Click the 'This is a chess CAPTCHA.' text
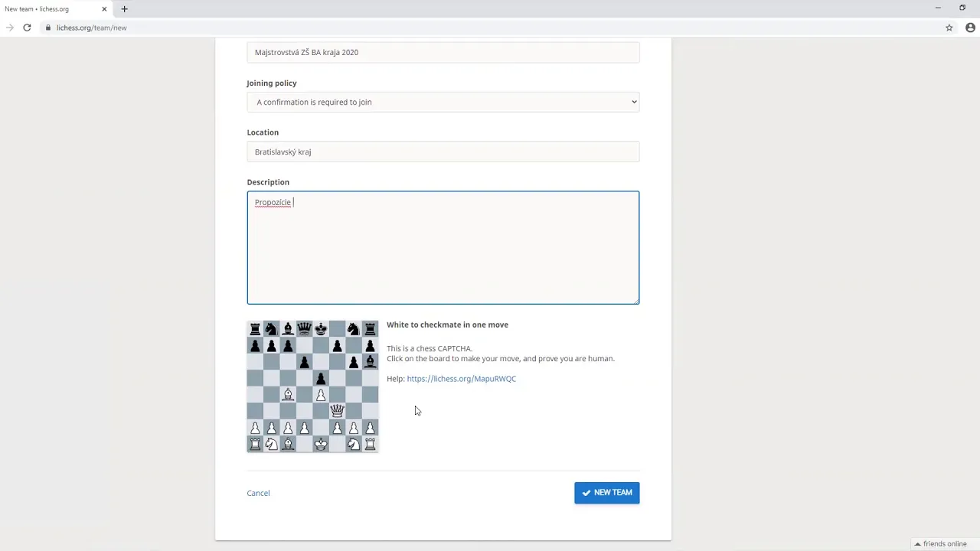Screen dimensions: 980x551 pyautogui.click(x=430, y=349)
